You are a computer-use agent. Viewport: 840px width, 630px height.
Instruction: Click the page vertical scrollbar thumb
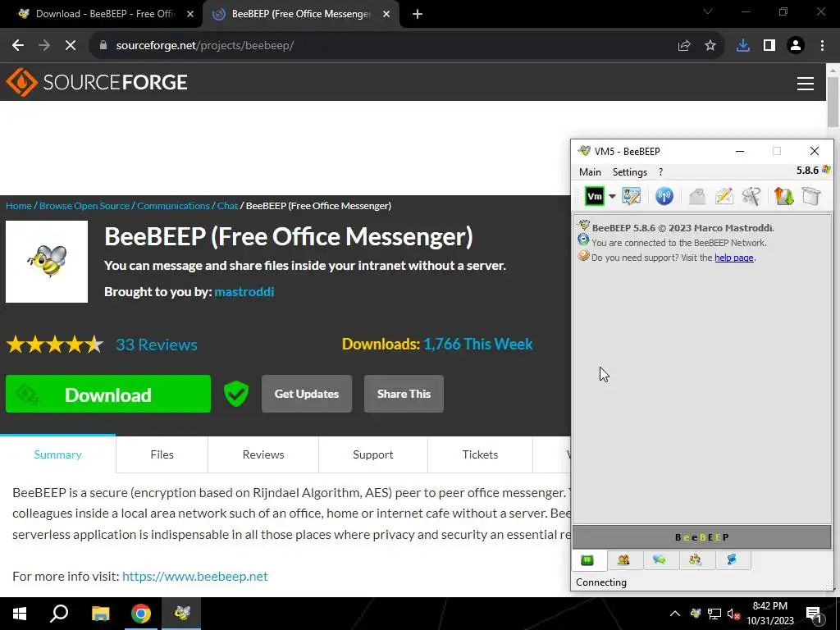tap(833, 102)
